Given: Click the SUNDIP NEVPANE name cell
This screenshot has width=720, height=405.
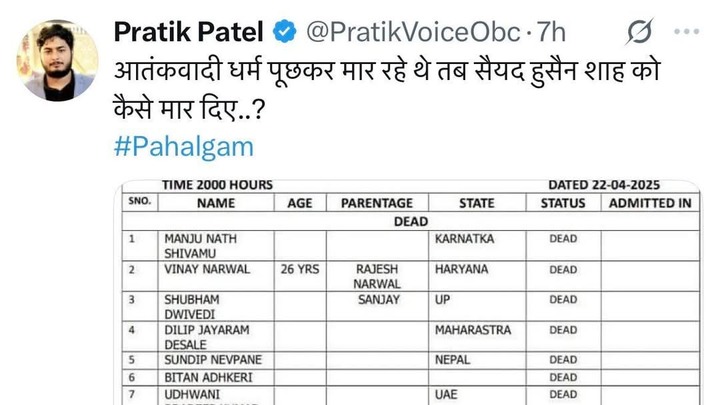Looking at the screenshot, I should click(213, 360).
